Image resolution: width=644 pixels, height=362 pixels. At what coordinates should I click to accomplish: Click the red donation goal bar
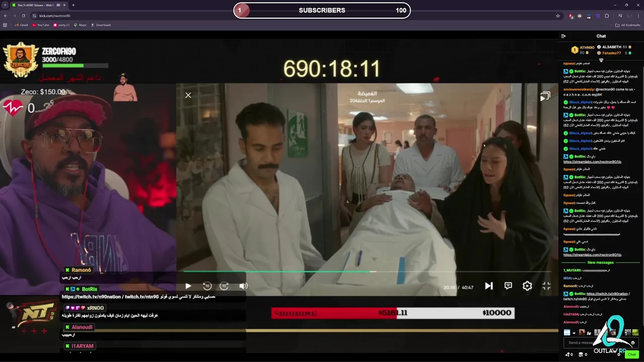(x=392, y=313)
